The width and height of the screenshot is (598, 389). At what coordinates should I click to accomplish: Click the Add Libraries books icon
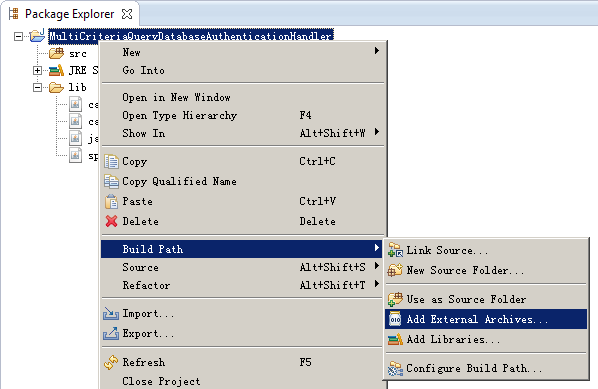(x=395, y=339)
